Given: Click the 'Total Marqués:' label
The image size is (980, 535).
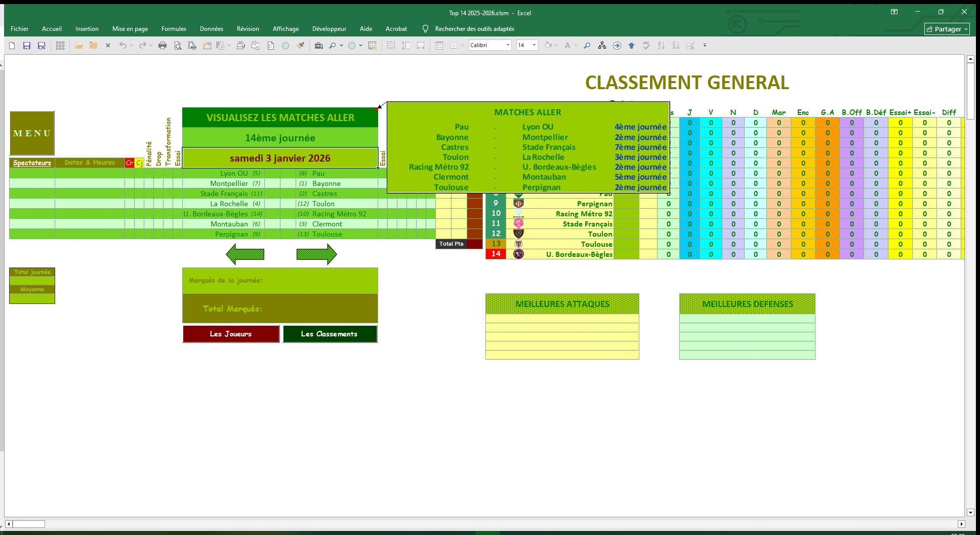Looking at the screenshot, I should pos(233,309).
